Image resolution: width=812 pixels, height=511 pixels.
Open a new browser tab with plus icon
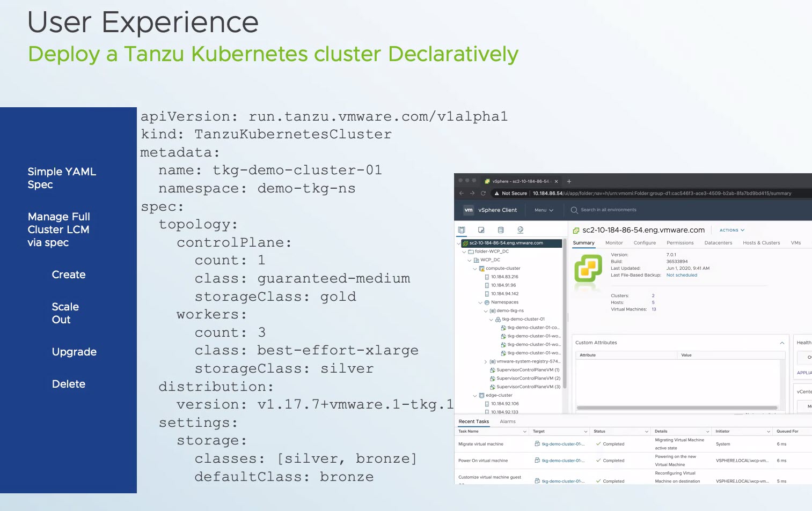click(569, 181)
